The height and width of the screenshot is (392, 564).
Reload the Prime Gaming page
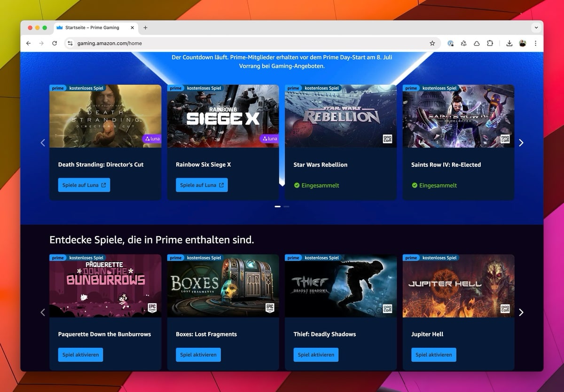[55, 43]
